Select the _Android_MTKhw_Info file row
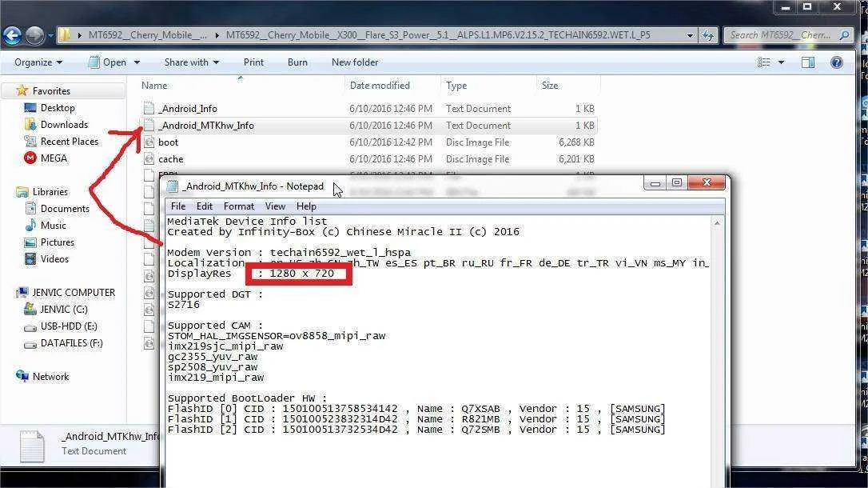This screenshot has height=488, width=868. click(368, 125)
